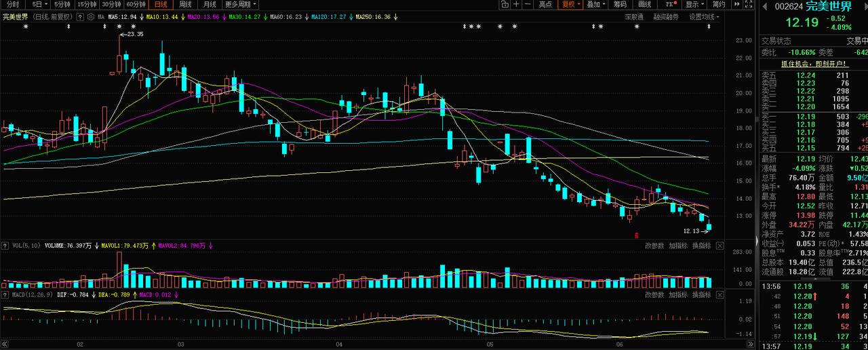Toggle 简约 simple view mode
This screenshot has width=868, height=350.
coord(718,4)
